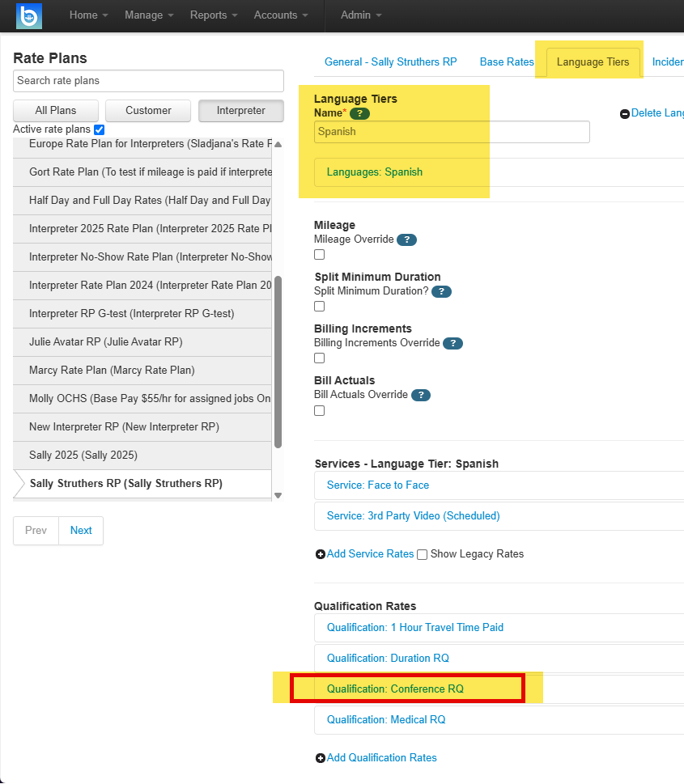Click the Bill Actuals Override help icon
Screen dimensions: 684x784
point(421,396)
